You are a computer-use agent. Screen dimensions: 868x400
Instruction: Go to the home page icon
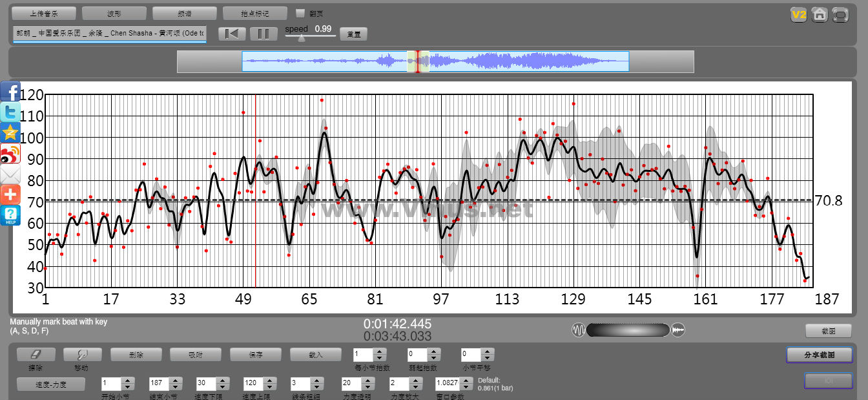coord(820,14)
